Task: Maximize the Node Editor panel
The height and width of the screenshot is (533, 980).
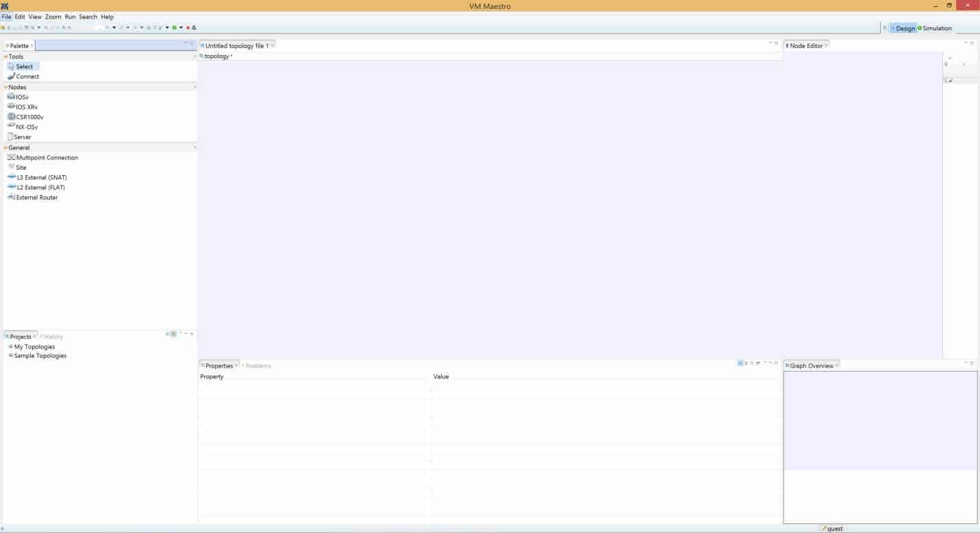Action: 972,43
